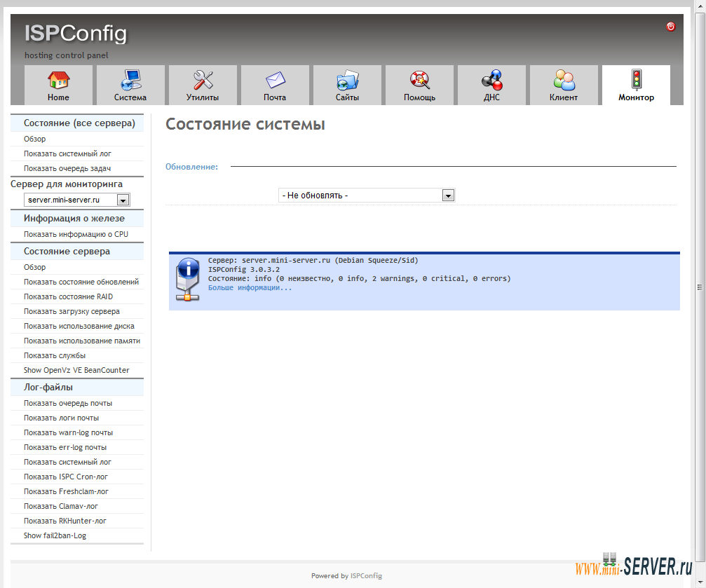Image resolution: width=706 pixels, height=588 pixels.
Task: Click the Больше информации link
Action: pos(250,288)
